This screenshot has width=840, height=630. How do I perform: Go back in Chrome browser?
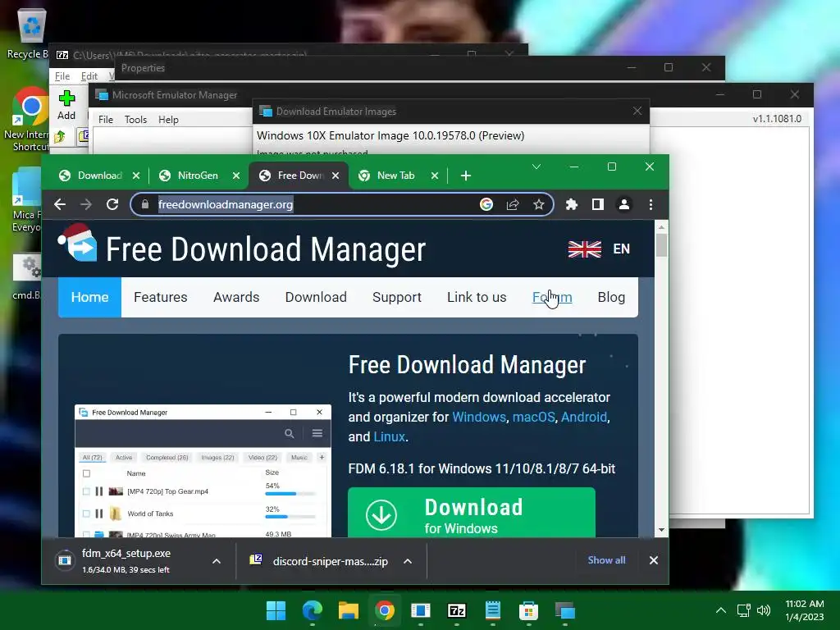60,204
